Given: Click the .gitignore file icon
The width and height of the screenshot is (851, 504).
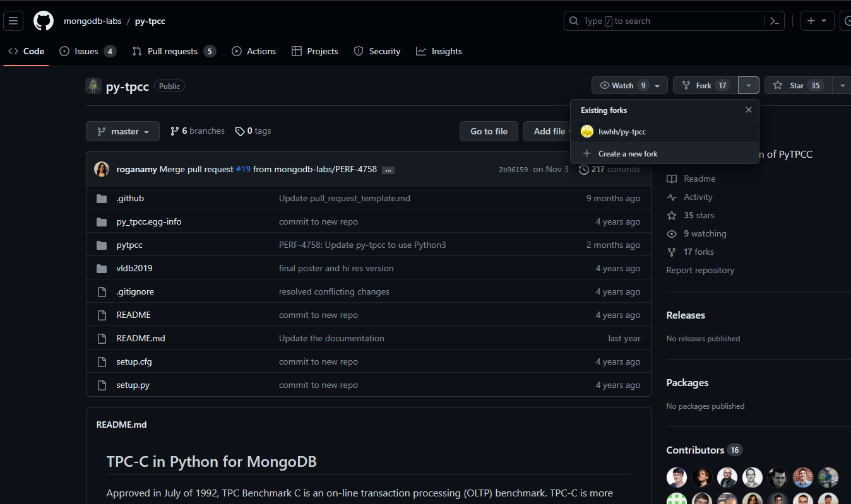Looking at the screenshot, I should coord(102,291).
